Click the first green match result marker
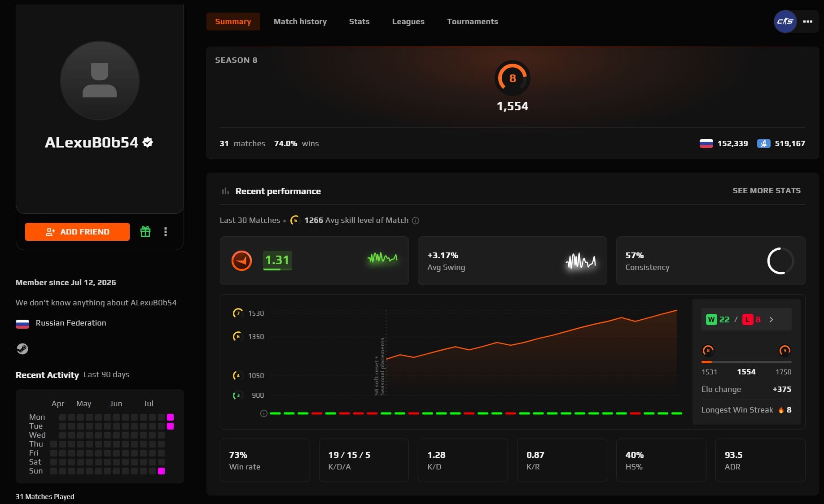The image size is (824, 504). coord(275,413)
